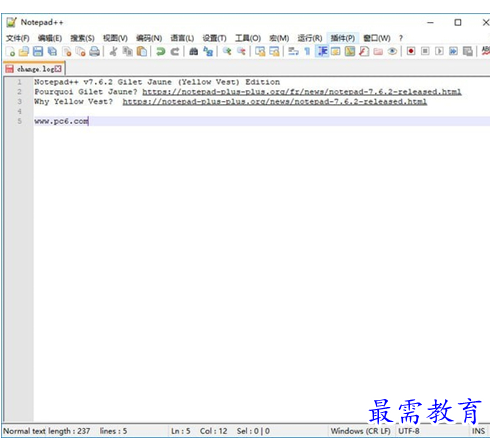Click the Copy toolbar icon

pos(128,51)
